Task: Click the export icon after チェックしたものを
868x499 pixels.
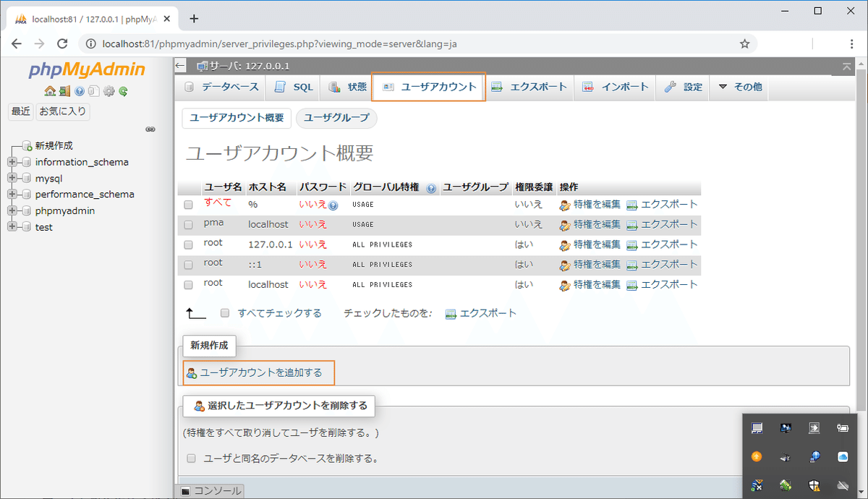Action: coord(451,314)
